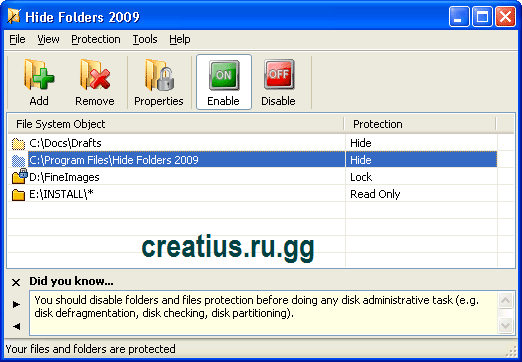Click the status bar protected message
Image resolution: width=522 pixels, height=362 pixels.
[91, 349]
